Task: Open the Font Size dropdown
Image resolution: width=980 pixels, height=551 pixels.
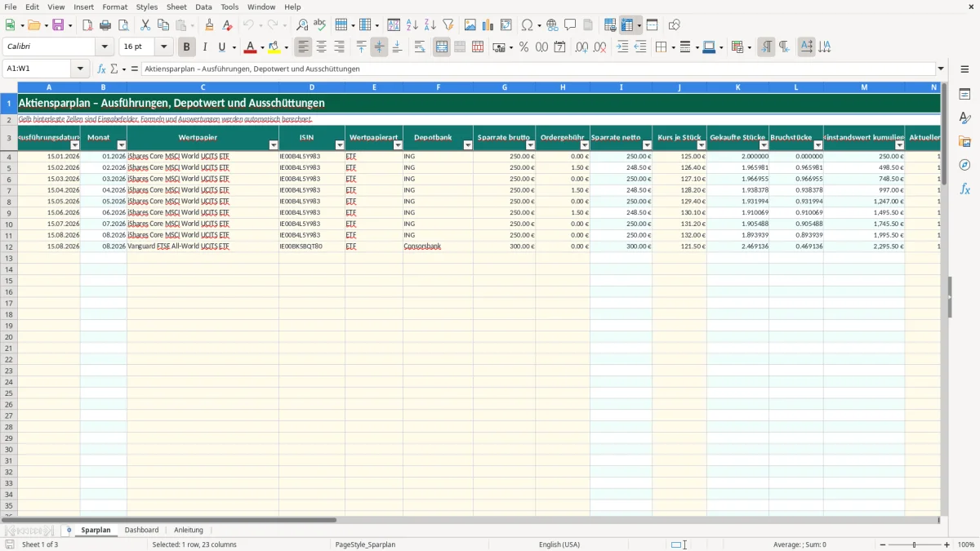Action: click(164, 47)
